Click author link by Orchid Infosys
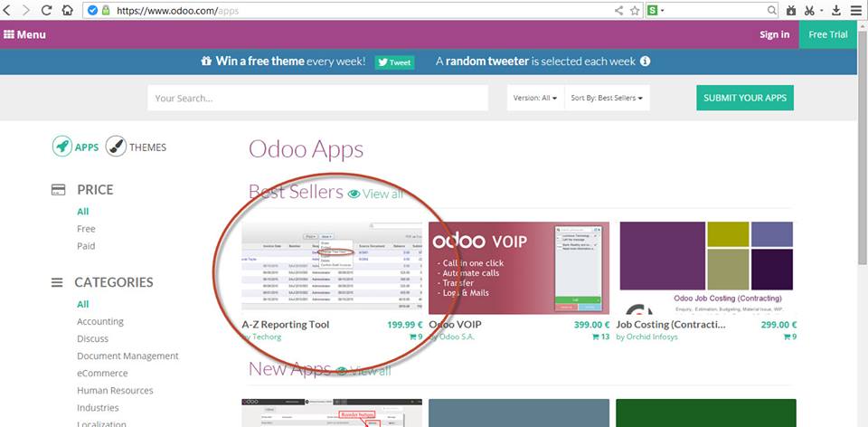868x427 pixels. tap(646, 337)
